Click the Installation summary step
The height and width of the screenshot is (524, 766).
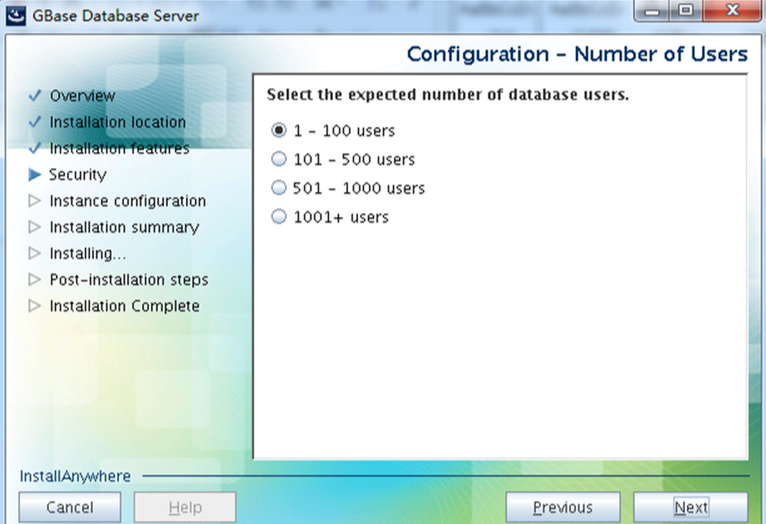[x=124, y=227]
